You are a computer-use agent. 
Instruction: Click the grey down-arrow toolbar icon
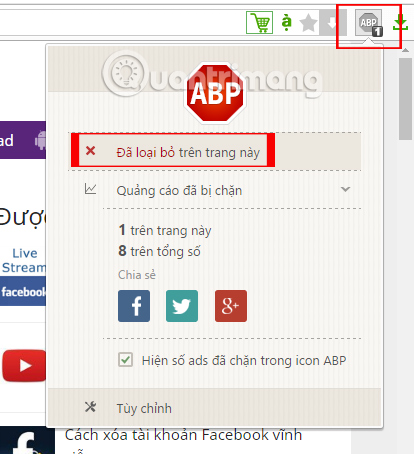[x=332, y=23]
